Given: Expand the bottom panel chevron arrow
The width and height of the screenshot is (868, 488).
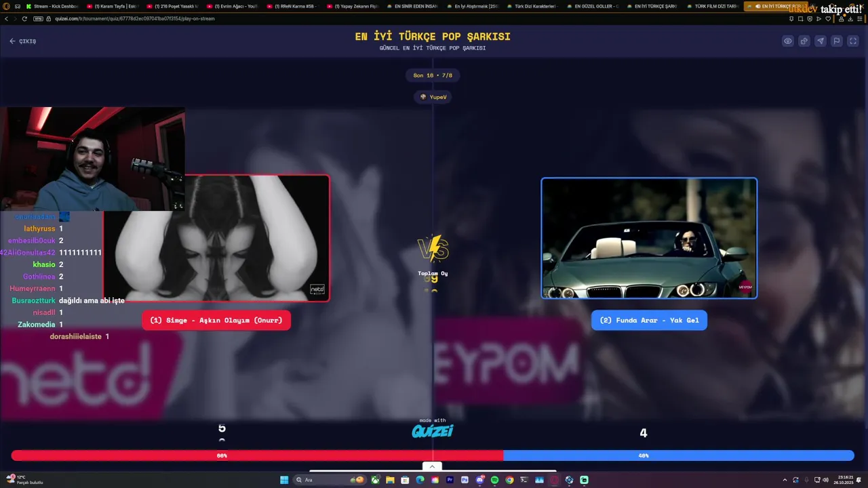Looking at the screenshot, I should click(431, 466).
